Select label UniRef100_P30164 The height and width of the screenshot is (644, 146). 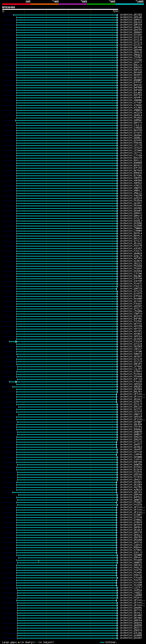tap(131, 342)
